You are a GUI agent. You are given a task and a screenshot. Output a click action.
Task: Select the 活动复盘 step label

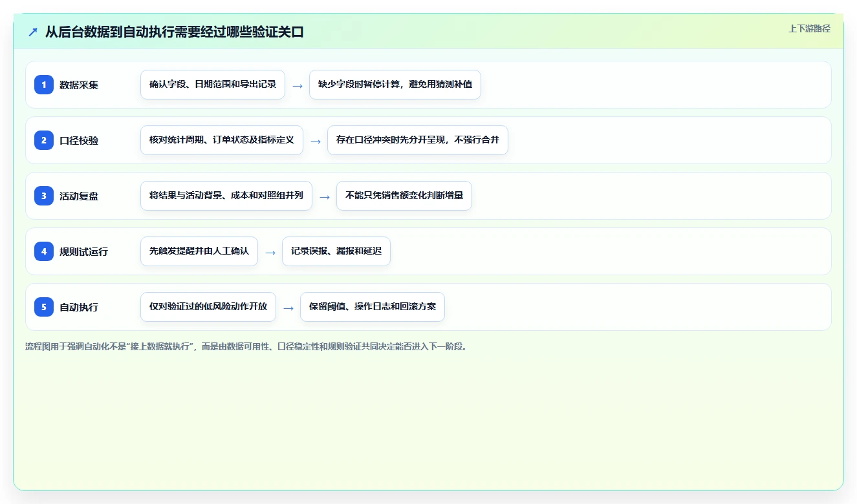tap(79, 196)
